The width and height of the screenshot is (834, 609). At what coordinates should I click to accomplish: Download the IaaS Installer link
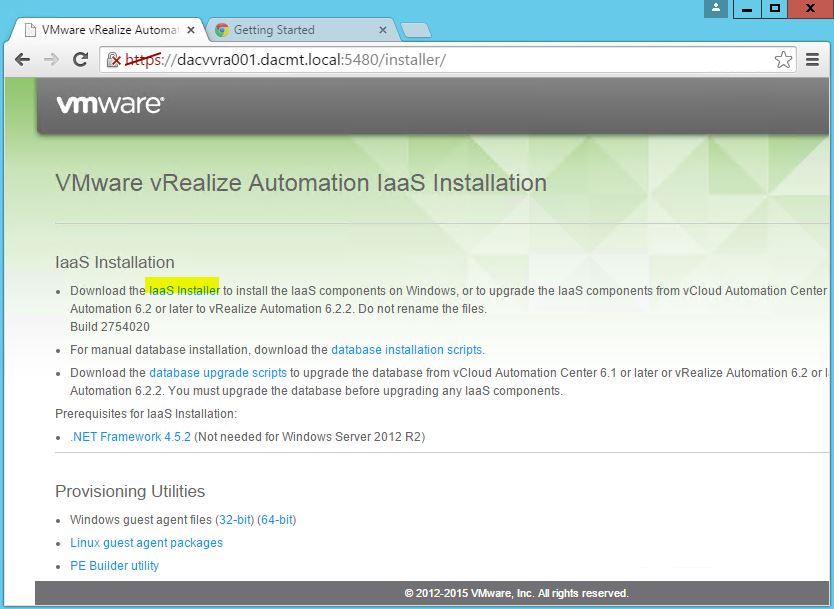[184, 290]
